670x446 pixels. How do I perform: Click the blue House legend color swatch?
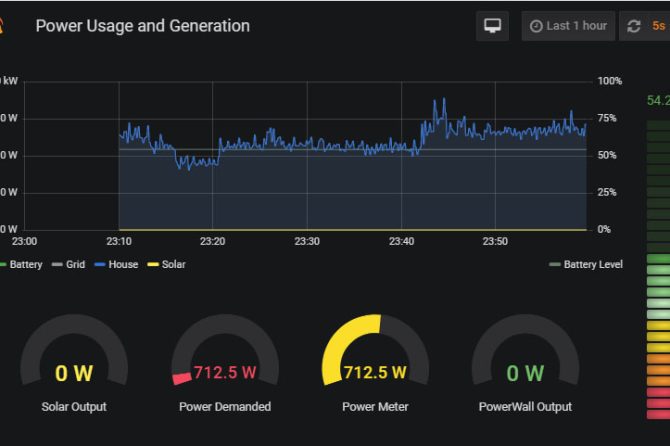click(100, 265)
